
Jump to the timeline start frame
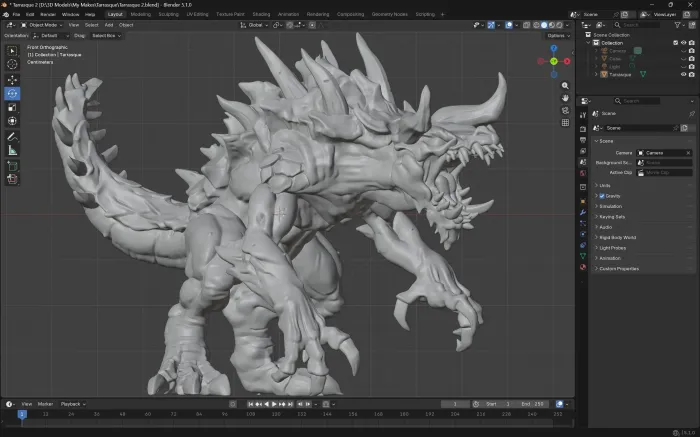point(250,404)
